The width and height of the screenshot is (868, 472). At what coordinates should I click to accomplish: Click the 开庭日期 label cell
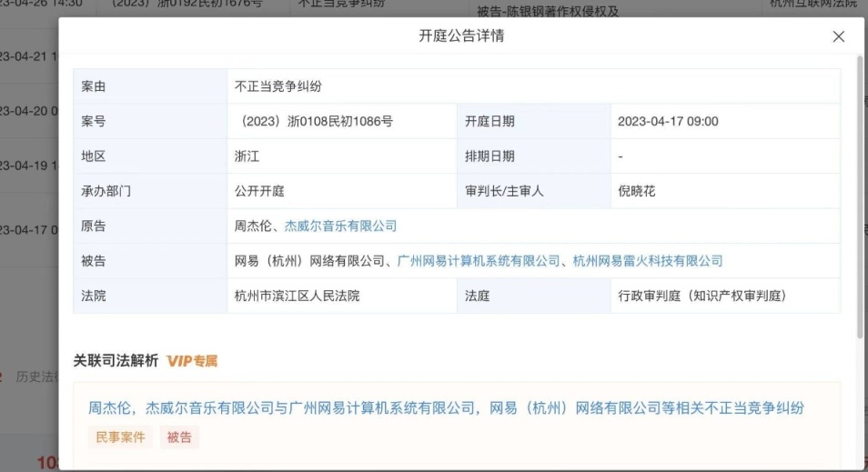click(534, 121)
